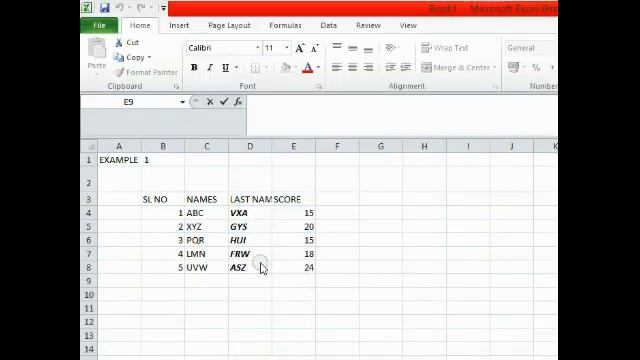Click the cell with last name FRW
Screen dimensions: 640x360
tap(250, 254)
